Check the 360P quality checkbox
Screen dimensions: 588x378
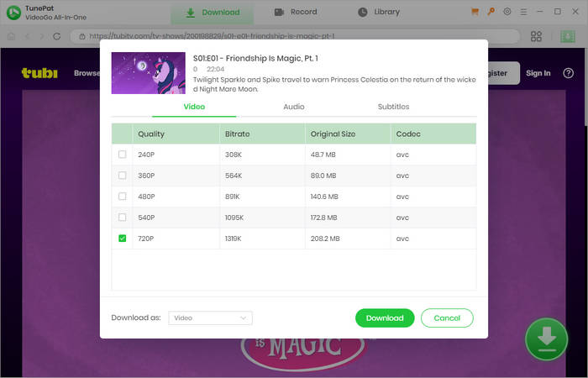tap(123, 176)
